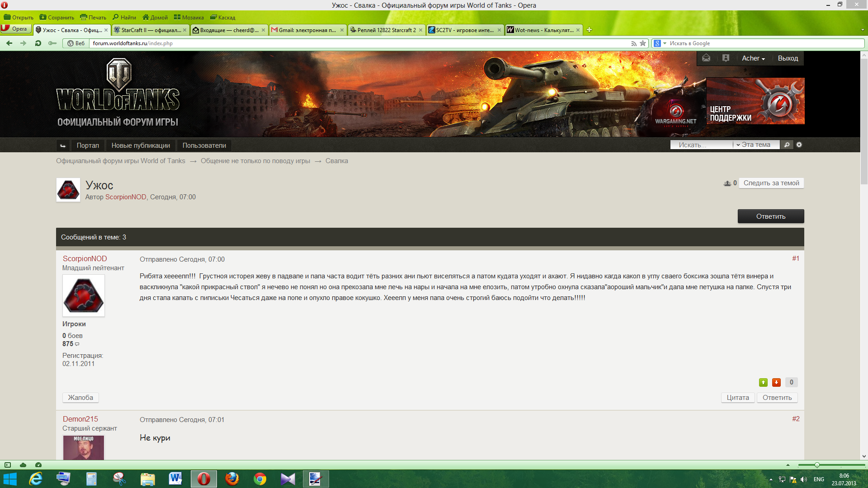Click the Следить за темой button
868x488 pixels.
[771, 183]
